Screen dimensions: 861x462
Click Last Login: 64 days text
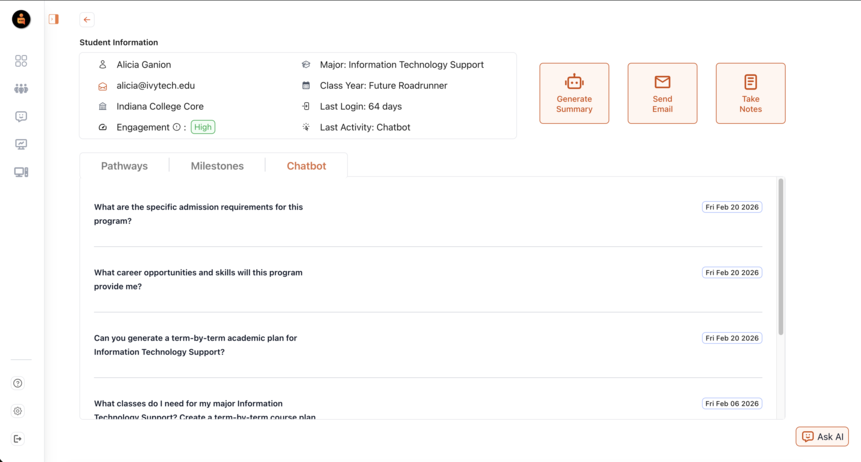click(361, 107)
